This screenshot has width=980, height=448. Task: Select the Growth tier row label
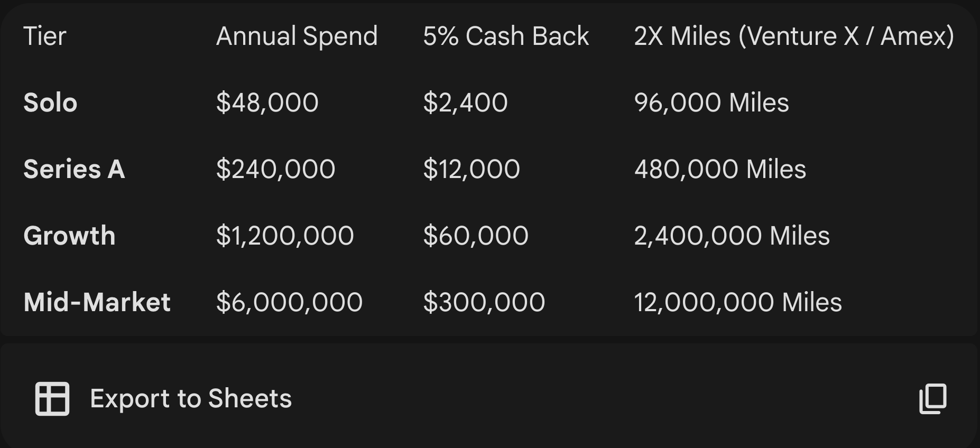69,236
